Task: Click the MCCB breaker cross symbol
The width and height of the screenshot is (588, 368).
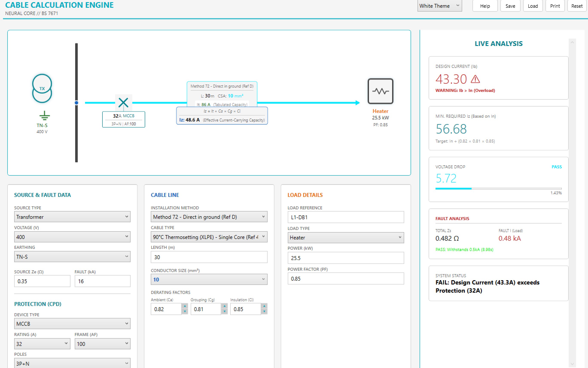Action: pyautogui.click(x=123, y=102)
